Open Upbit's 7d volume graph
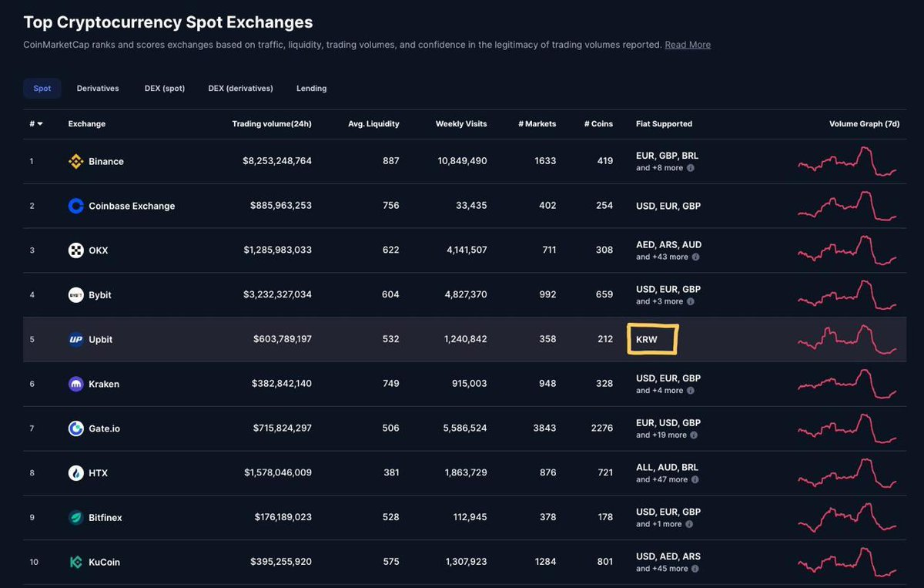924x588 pixels. [x=847, y=340]
